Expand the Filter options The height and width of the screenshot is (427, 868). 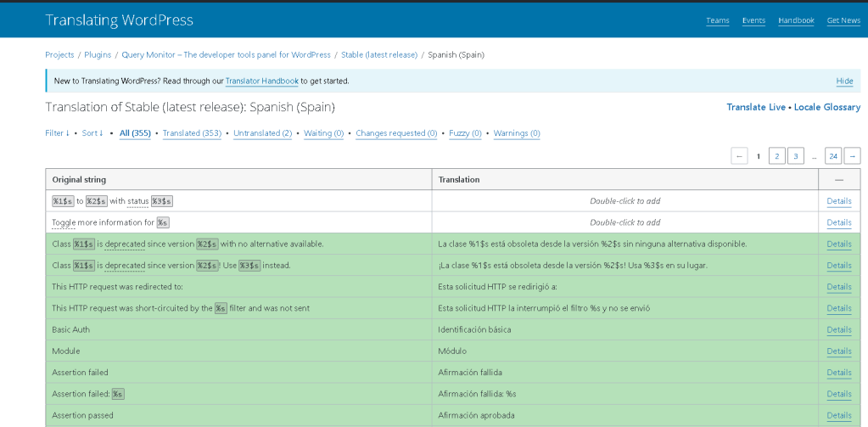point(57,133)
